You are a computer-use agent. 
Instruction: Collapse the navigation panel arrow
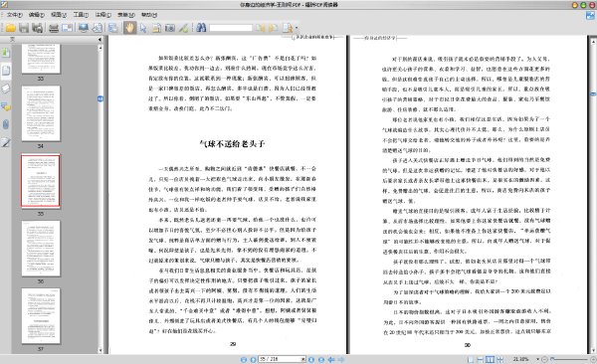click(99, 39)
